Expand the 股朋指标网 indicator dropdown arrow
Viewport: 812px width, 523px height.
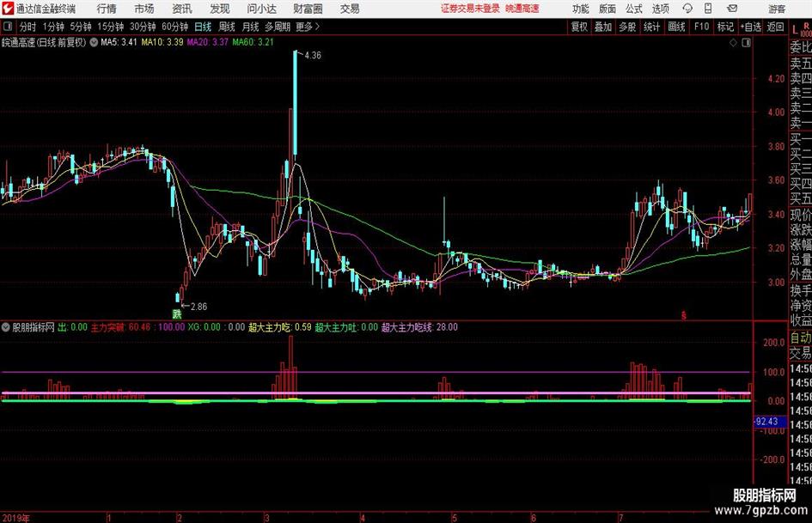coord(6,327)
